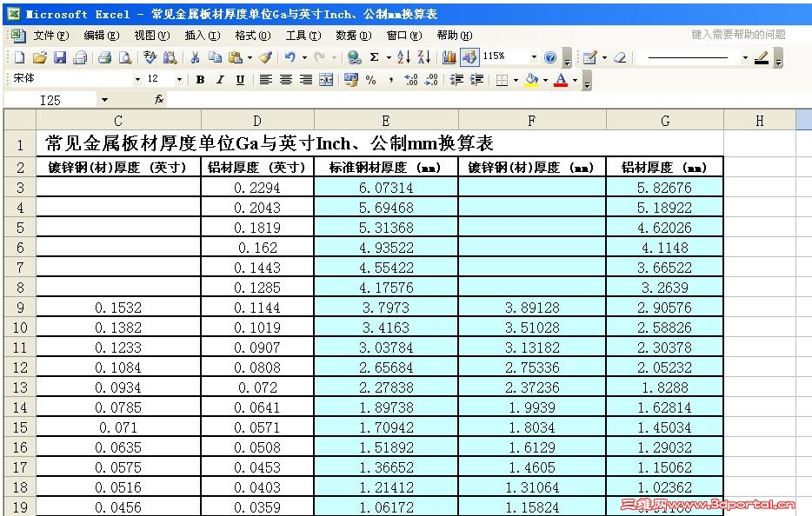Open the Chart Wizard
The image size is (812, 516).
[x=449, y=57]
